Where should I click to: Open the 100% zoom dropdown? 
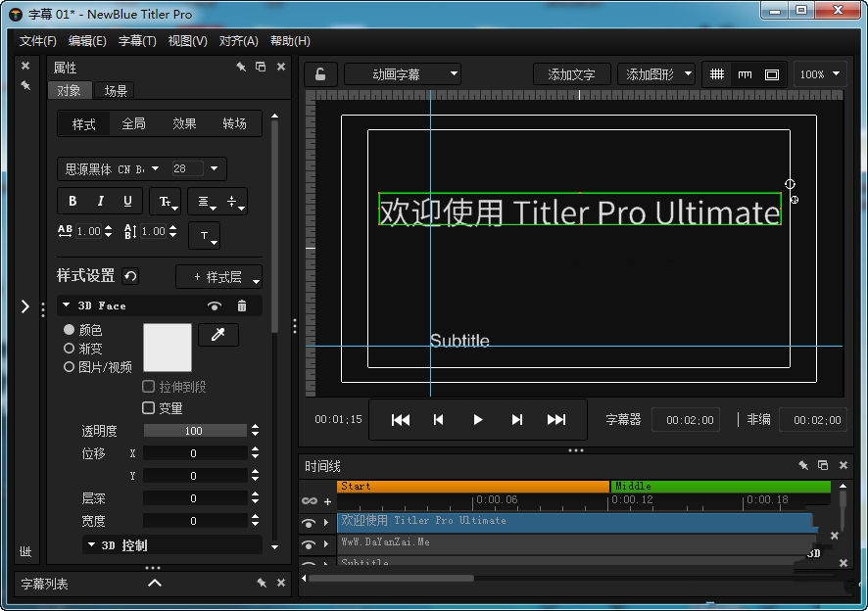coord(820,74)
